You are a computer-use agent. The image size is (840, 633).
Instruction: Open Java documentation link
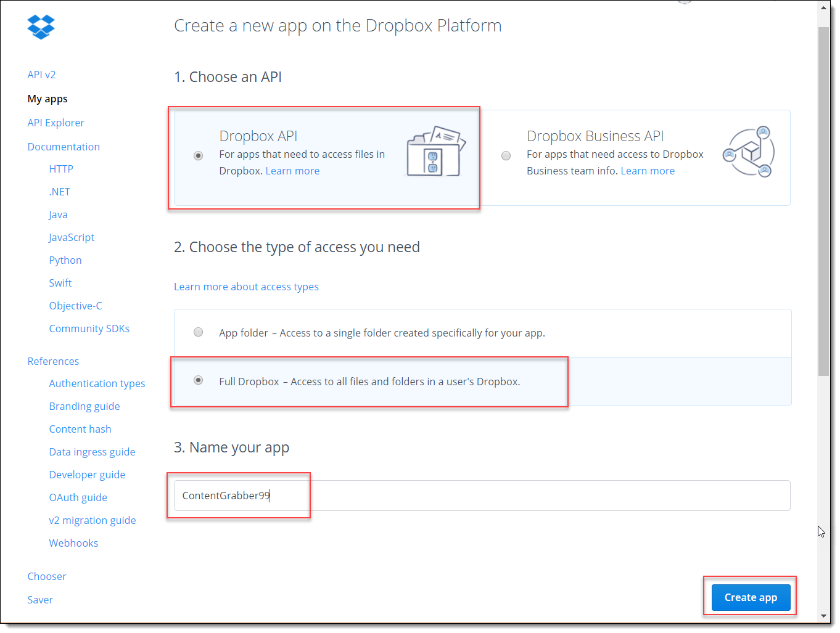58,214
